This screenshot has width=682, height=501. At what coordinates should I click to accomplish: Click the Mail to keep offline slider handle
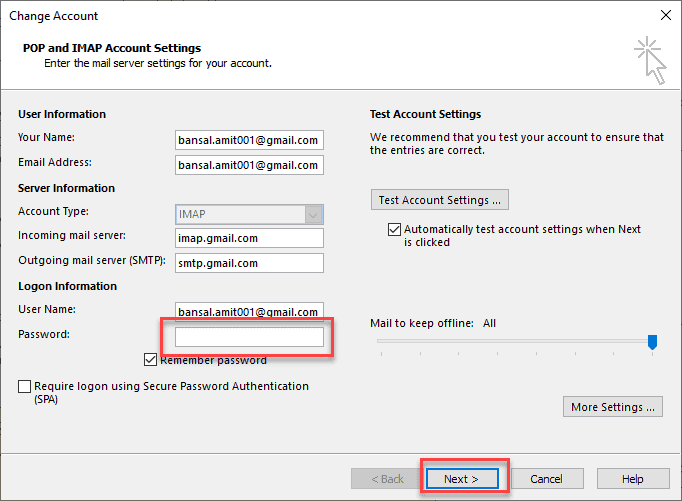(652, 342)
